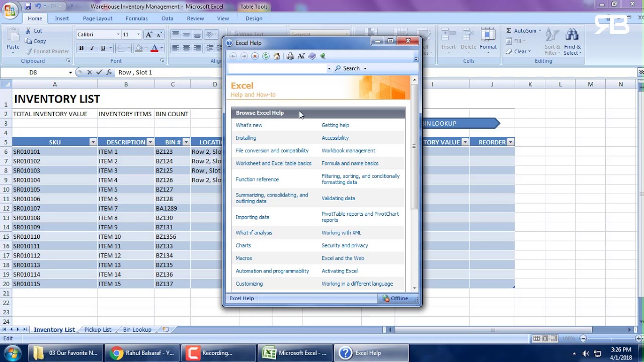Click the Keep On Top pin icon
The height and width of the screenshot is (362, 644).
click(323, 56)
